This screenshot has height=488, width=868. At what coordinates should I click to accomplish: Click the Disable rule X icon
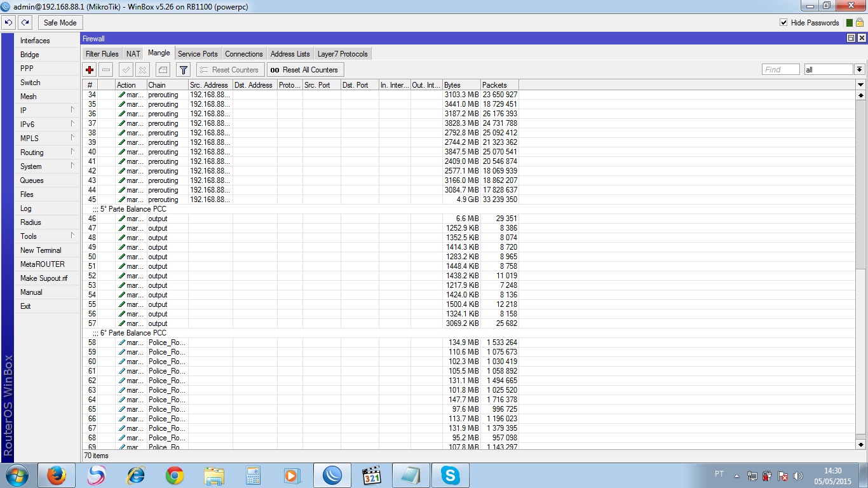[x=143, y=70]
